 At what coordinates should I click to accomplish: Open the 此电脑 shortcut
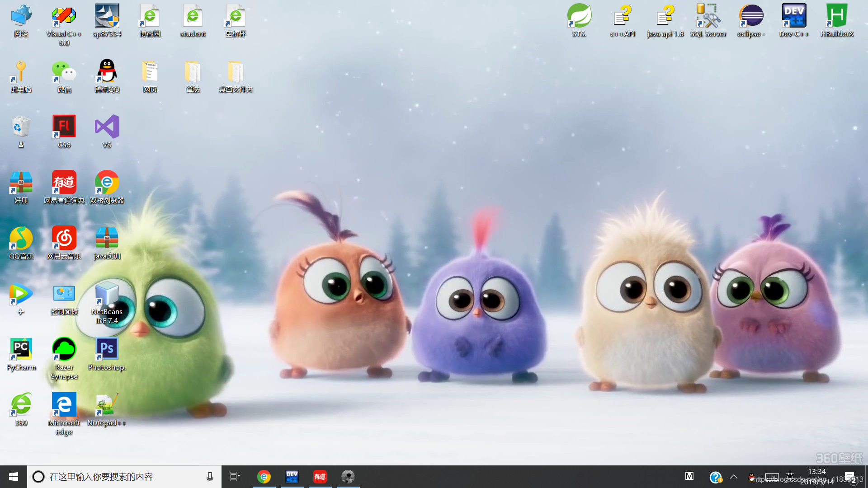click(x=21, y=77)
